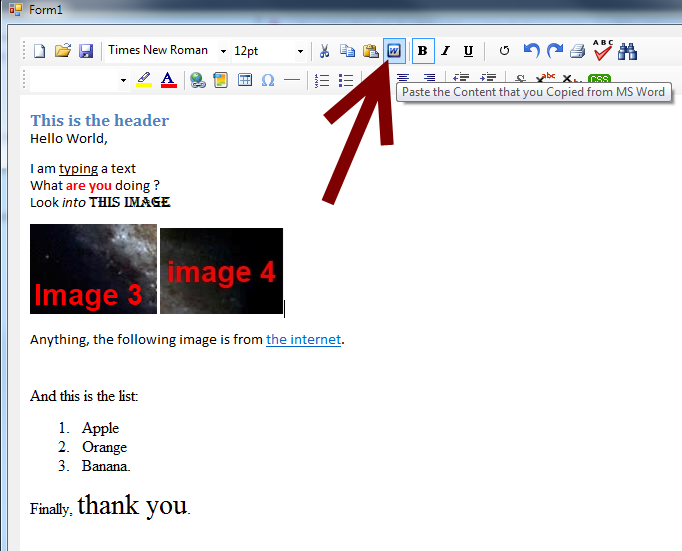Click the Paste from MS Word icon
682x551 pixels.
click(x=395, y=51)
